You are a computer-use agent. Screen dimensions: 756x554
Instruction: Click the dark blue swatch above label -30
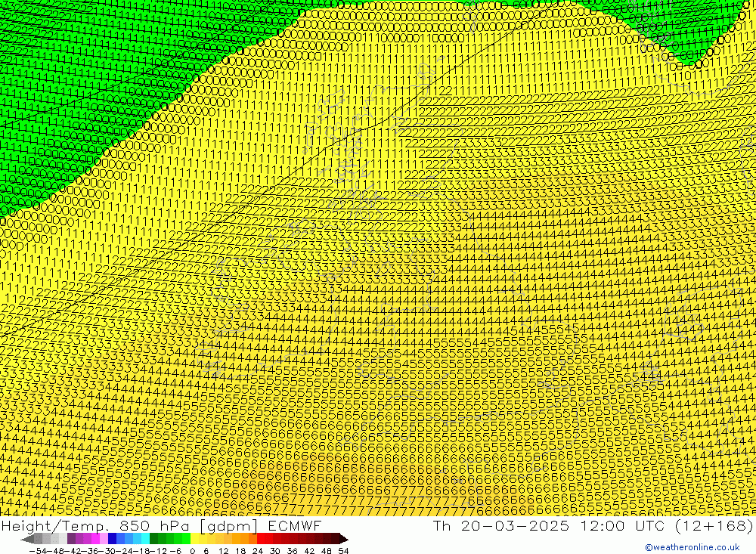(x=112, y=539)
